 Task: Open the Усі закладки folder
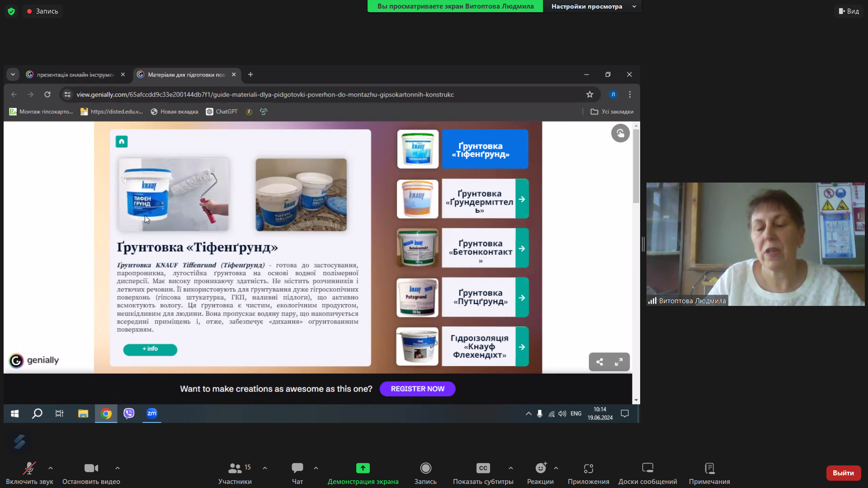pyautogui.click(x=612, y=112)
